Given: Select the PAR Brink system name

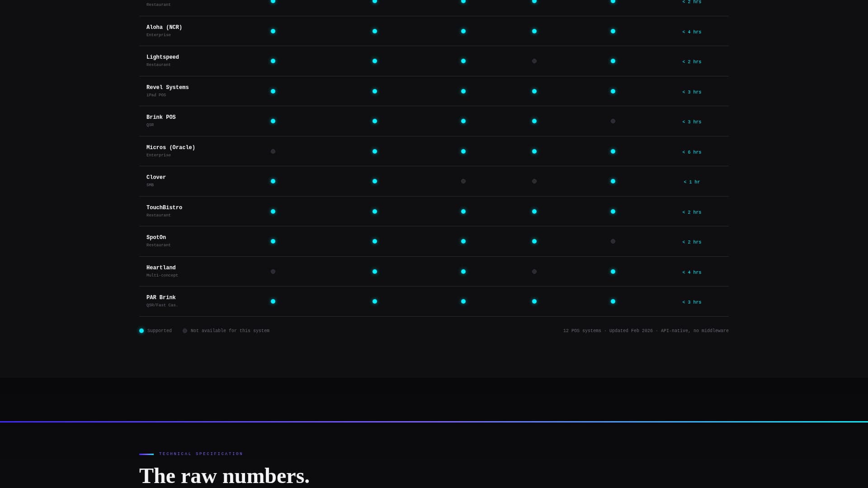Looking at the screenshot, I should (161, 298).
